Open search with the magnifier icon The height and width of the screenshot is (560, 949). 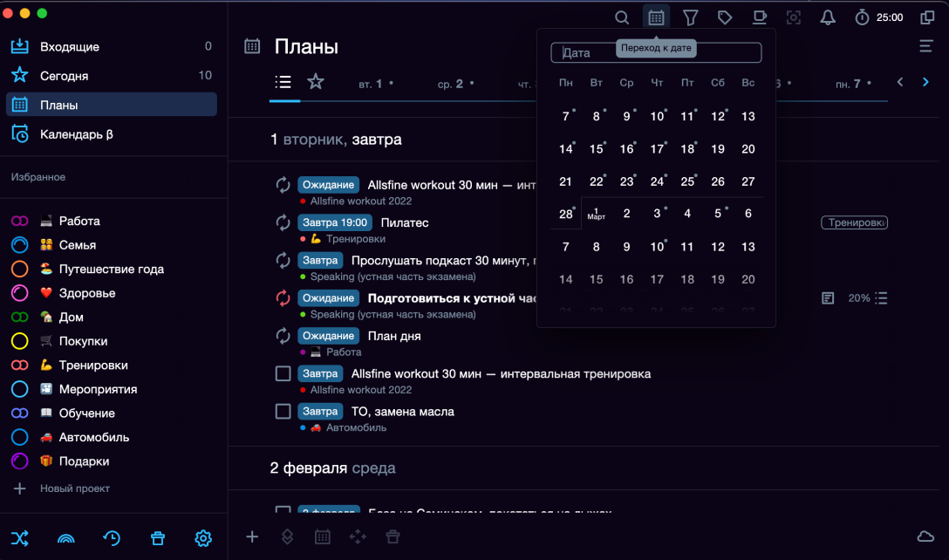622,17
